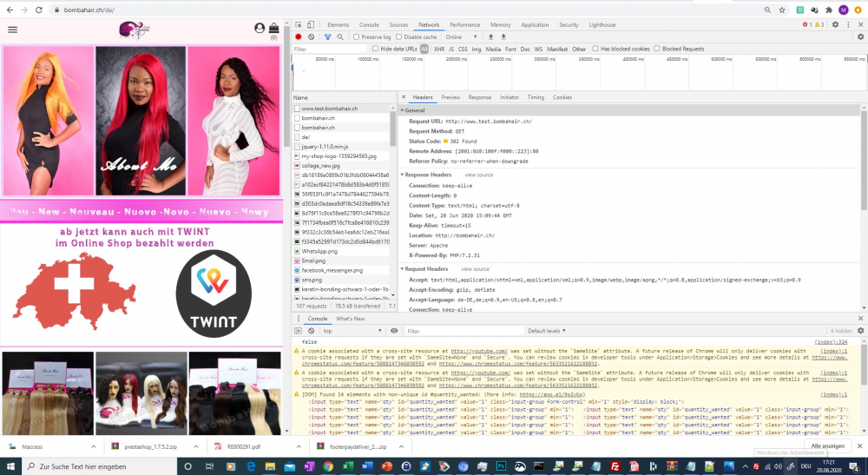This screenshot has height=475, width=868.
Task: Select the XHR request type filter
Action: [439, 49]
